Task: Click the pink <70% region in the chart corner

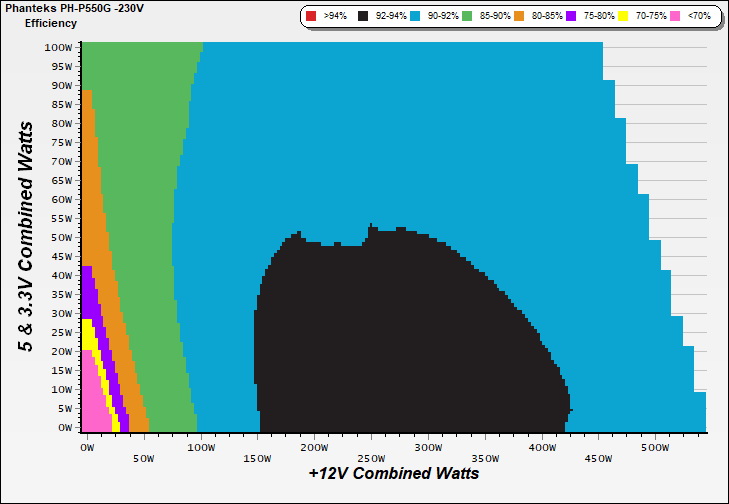Action: tap(92, 410)
